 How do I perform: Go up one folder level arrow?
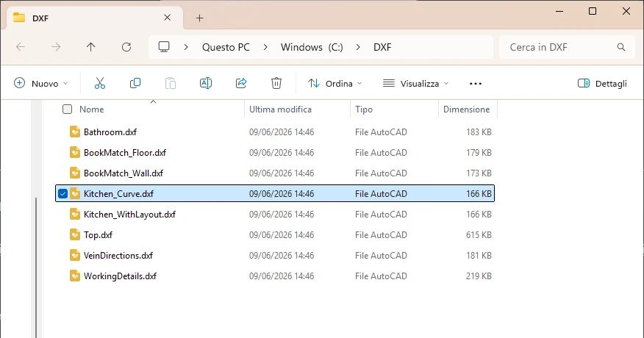[x=90, y=47]
